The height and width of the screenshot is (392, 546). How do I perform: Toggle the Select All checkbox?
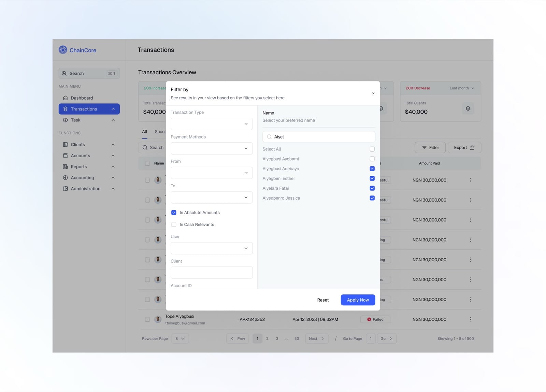[x=372, y=149]
